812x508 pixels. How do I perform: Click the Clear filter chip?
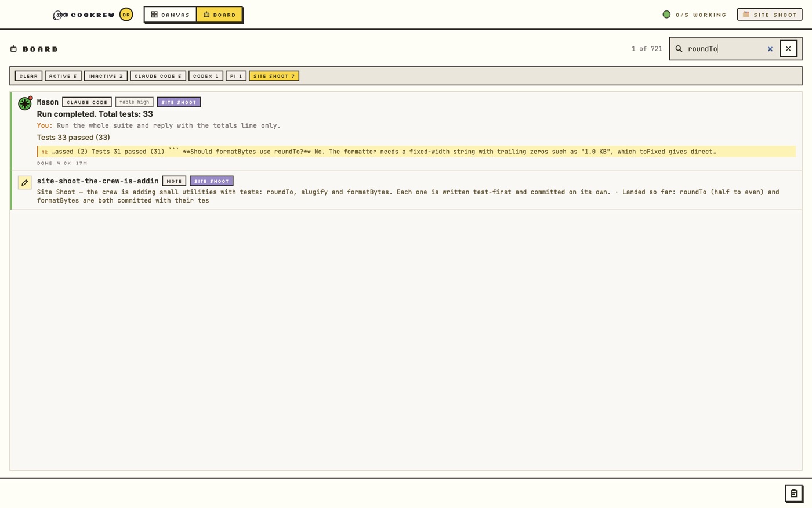(x=28, y=76)
